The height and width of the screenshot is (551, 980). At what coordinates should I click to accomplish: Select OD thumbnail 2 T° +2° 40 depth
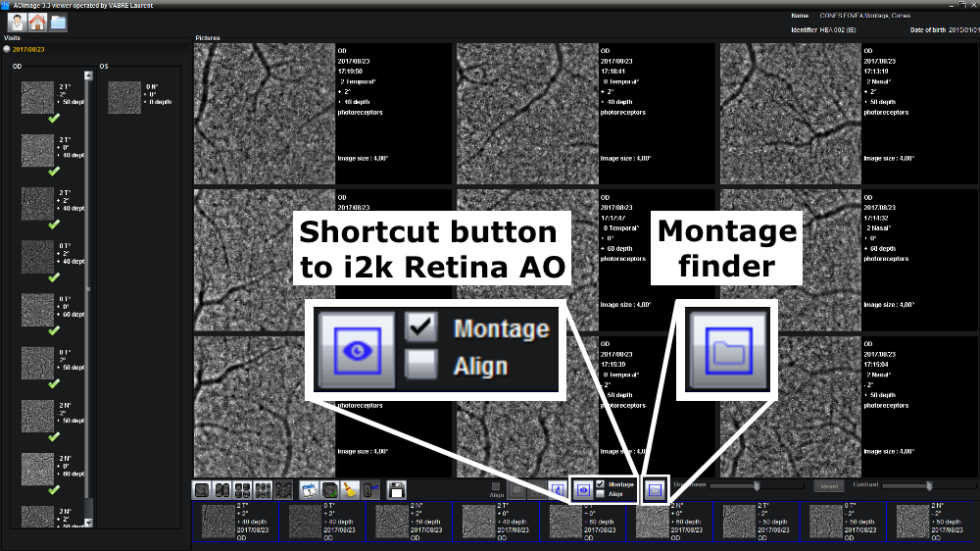coord(37,204)
